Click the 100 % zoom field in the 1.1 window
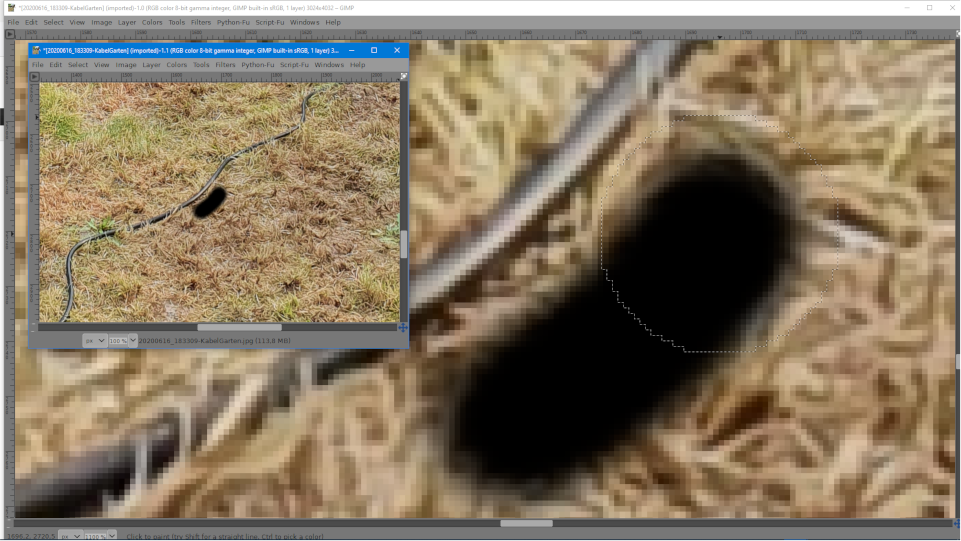 (x=118, y=341)
